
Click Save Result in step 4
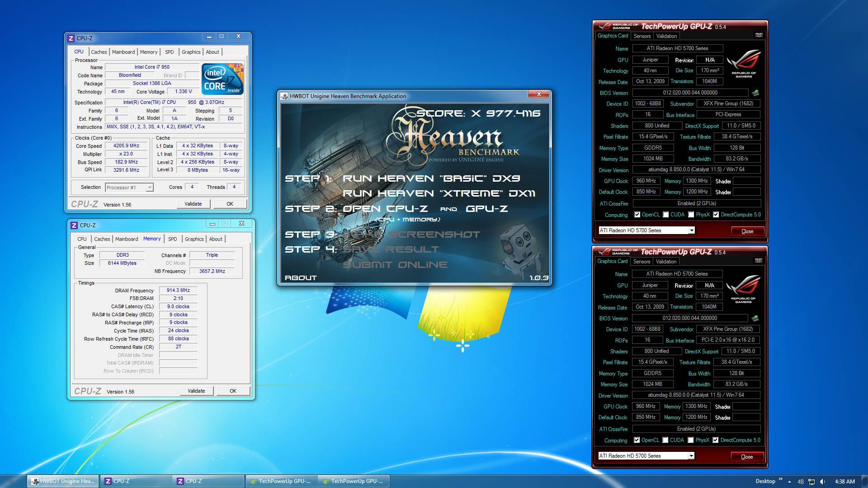tap(391, 249)
